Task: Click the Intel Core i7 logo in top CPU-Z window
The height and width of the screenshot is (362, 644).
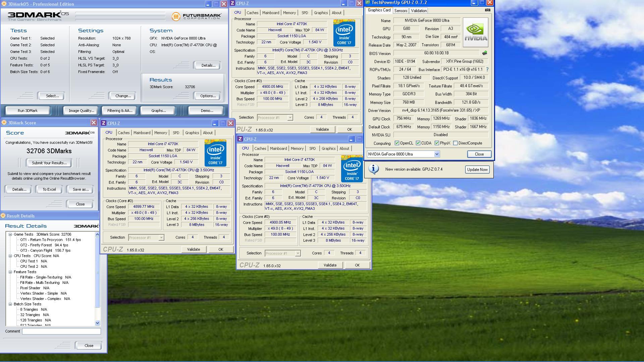Action: [344, 33]
